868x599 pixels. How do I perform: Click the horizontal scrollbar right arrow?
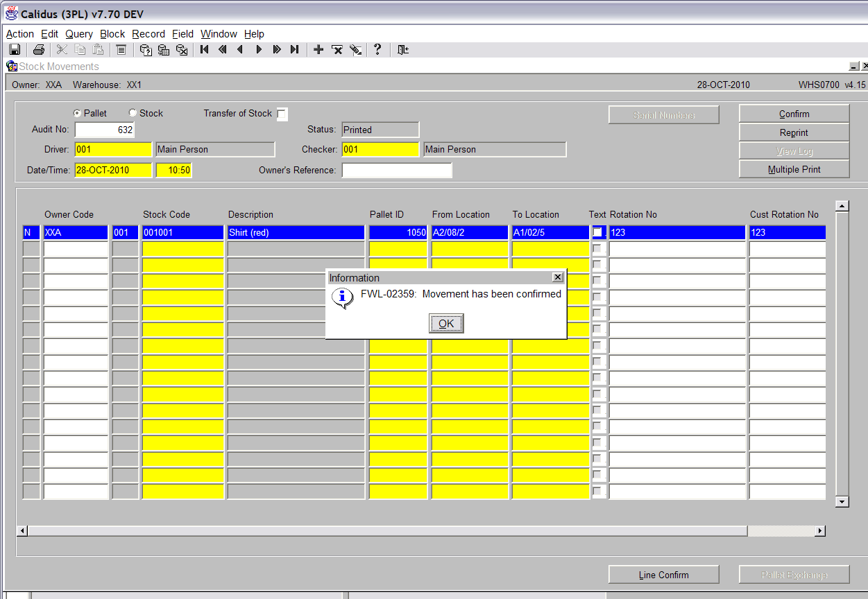coord(820,531)
